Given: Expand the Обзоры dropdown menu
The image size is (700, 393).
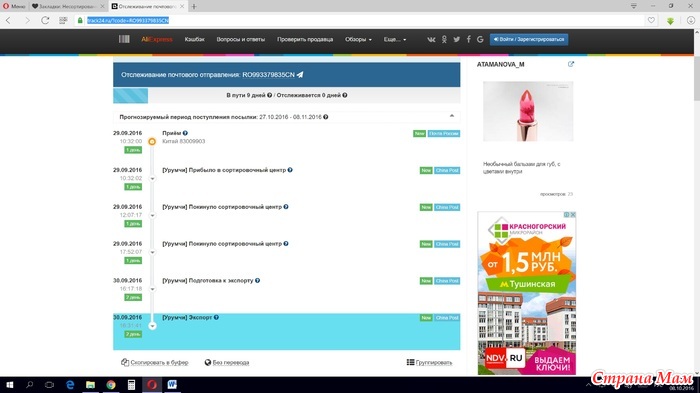Looking at the screenshot, I should (358, 39).
